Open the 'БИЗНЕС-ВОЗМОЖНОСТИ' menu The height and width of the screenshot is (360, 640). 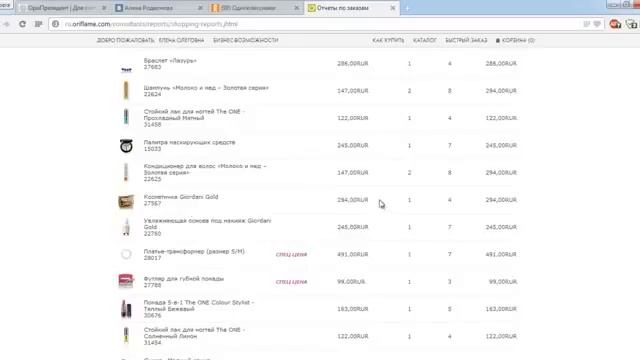point(245,40)
